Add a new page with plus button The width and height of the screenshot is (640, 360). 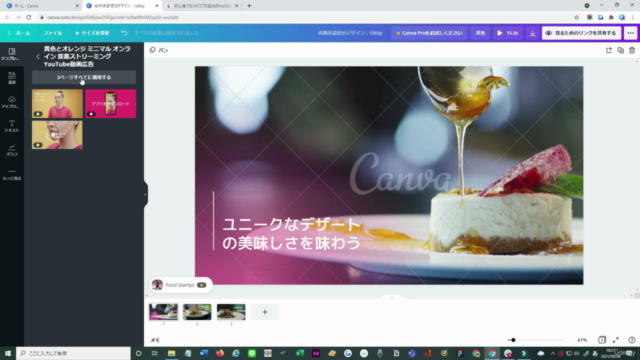(x=265, y=312)
